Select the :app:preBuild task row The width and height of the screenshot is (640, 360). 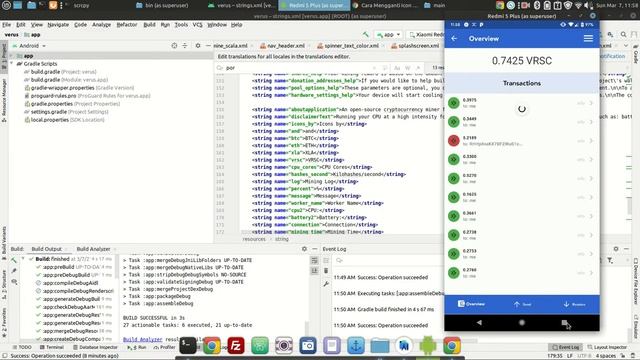click(x=74, y=267)
